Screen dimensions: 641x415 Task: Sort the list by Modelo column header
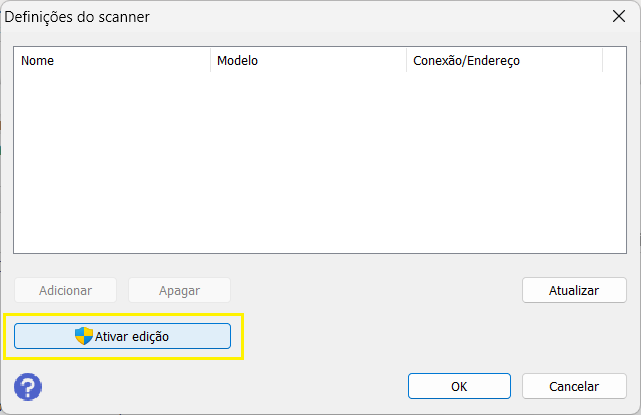click(308, 60)
